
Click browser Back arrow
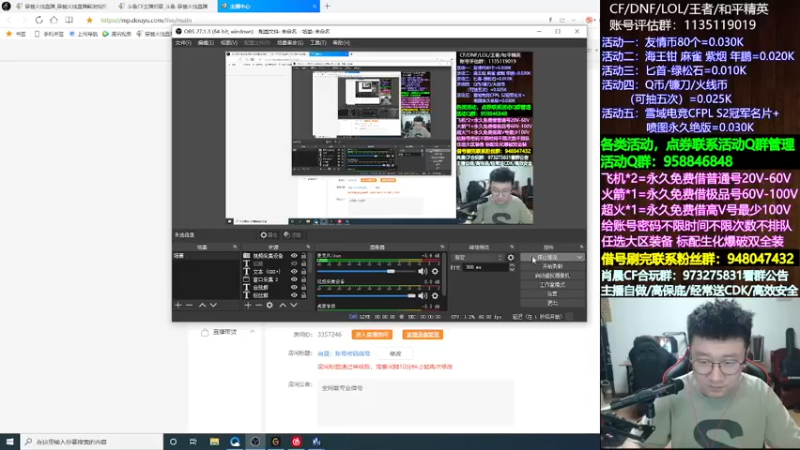pos(9,20)
